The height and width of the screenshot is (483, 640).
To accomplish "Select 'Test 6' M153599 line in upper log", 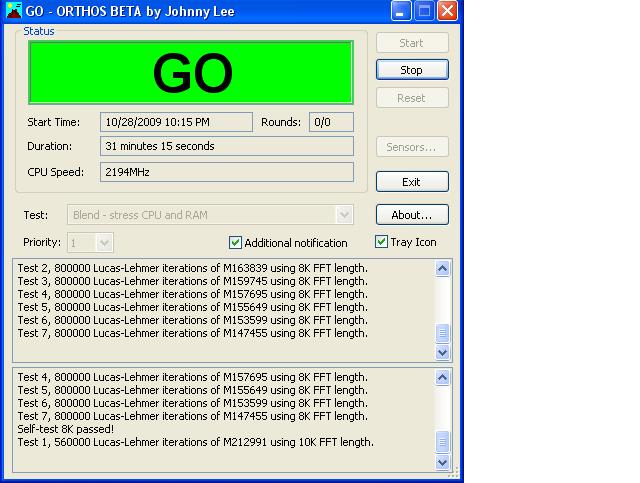I will 193,321.
